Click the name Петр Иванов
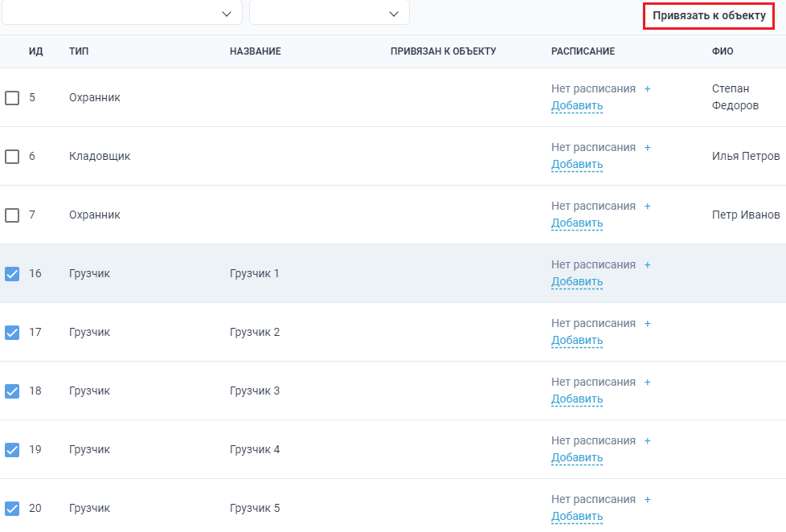Image resolution: width=786 pixels, height=532 pixels. [746, 215]
